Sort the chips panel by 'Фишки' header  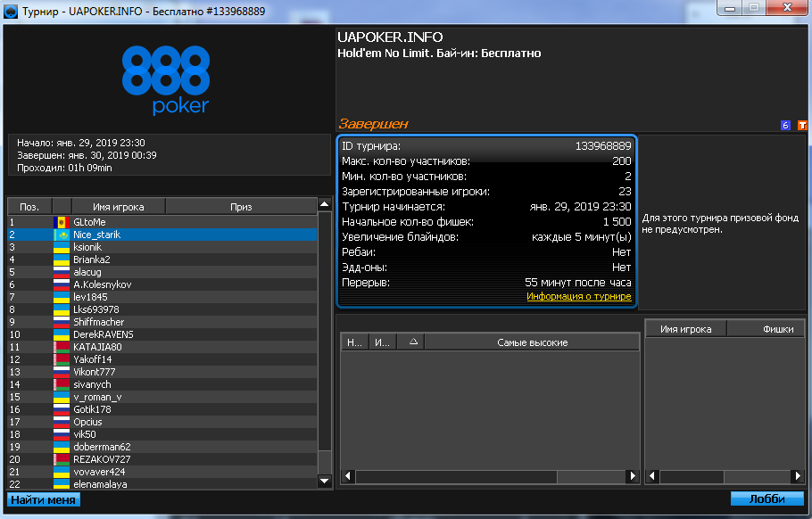766,329
